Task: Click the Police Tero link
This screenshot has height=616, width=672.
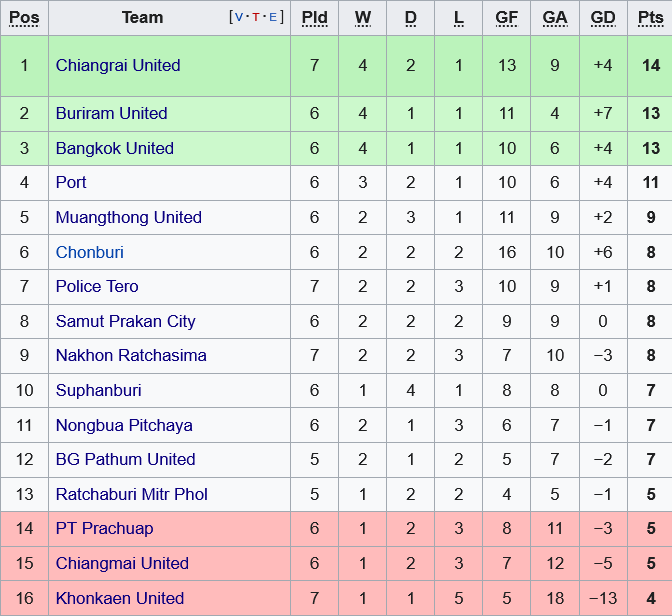Action: coord(97,286)
